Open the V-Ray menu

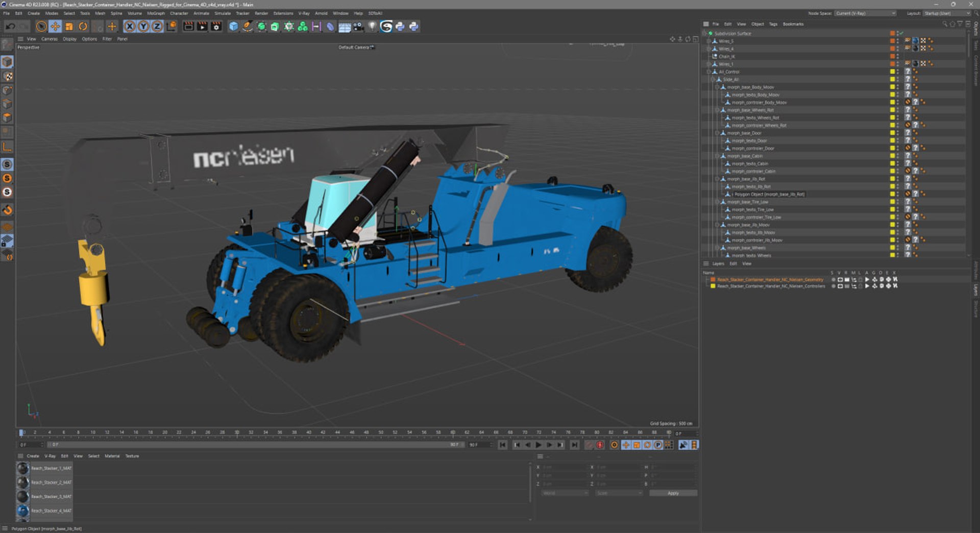(304, 13)
